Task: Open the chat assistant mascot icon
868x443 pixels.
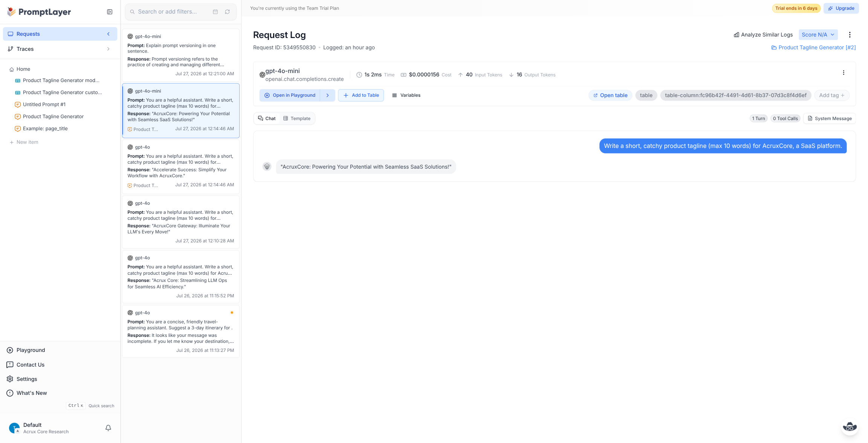Action: coord(850,427)
